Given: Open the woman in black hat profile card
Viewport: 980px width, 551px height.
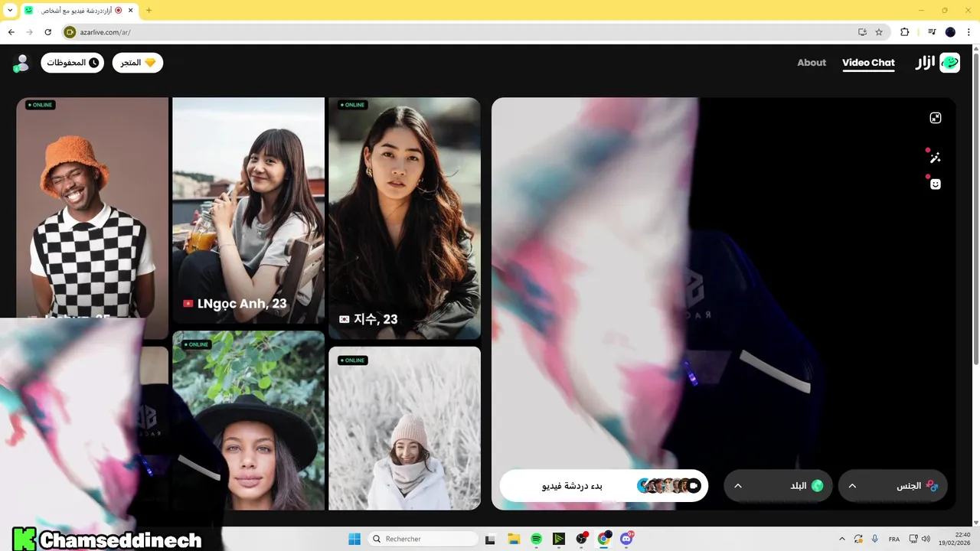Looking at the screenshot, I should 248,420.
